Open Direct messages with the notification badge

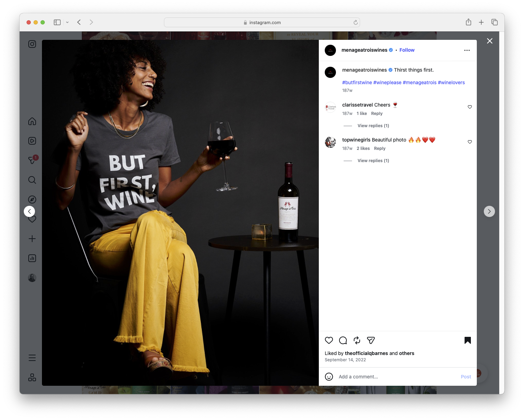click(32, 160)
